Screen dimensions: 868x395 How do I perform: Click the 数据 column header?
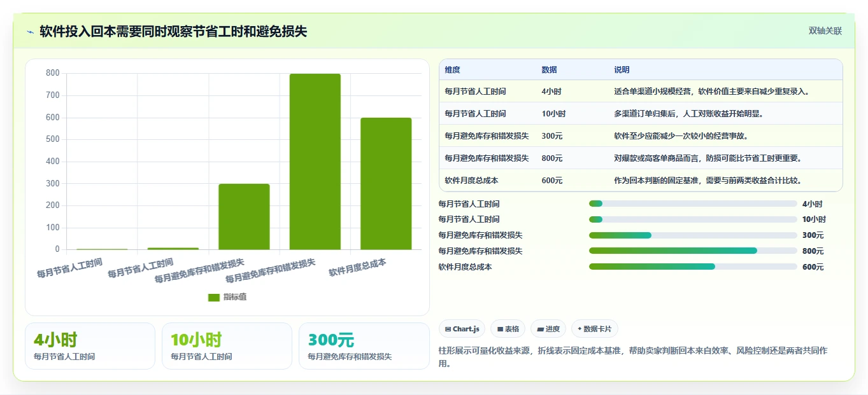tap(549, 70)
